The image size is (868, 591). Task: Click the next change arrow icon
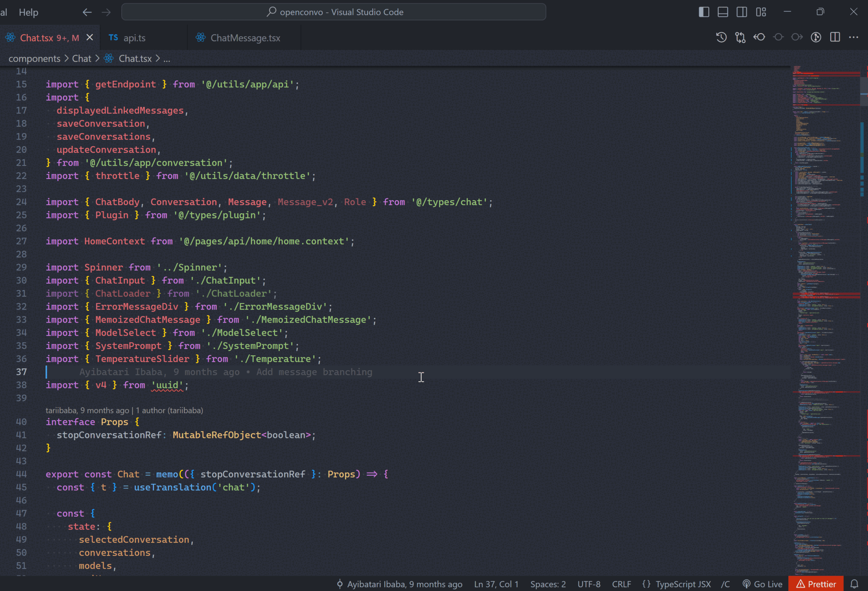point(797,37)
